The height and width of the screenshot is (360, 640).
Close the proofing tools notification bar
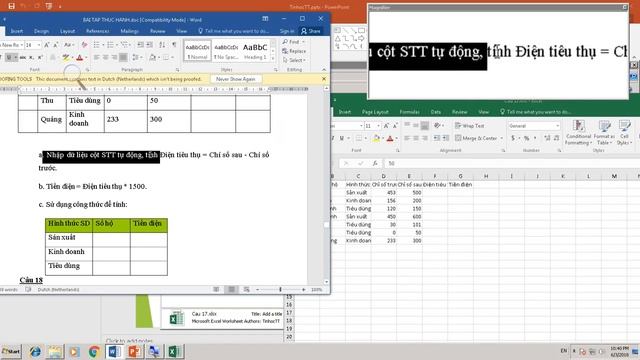tap(324, 79)
